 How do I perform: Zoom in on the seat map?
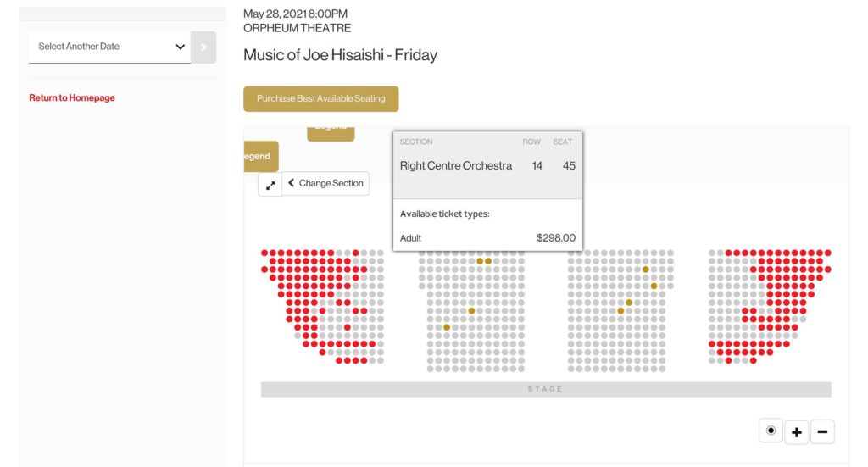coord(796,432)
